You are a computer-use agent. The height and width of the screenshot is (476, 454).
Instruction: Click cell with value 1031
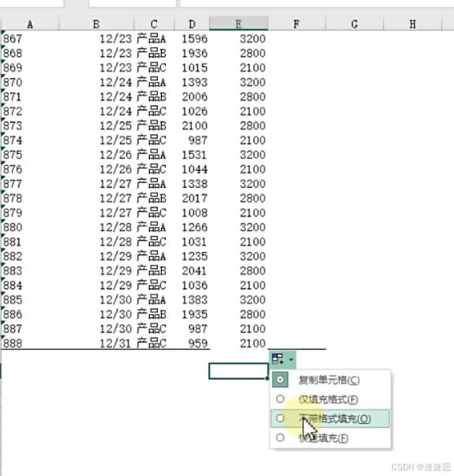coord(192,242)
